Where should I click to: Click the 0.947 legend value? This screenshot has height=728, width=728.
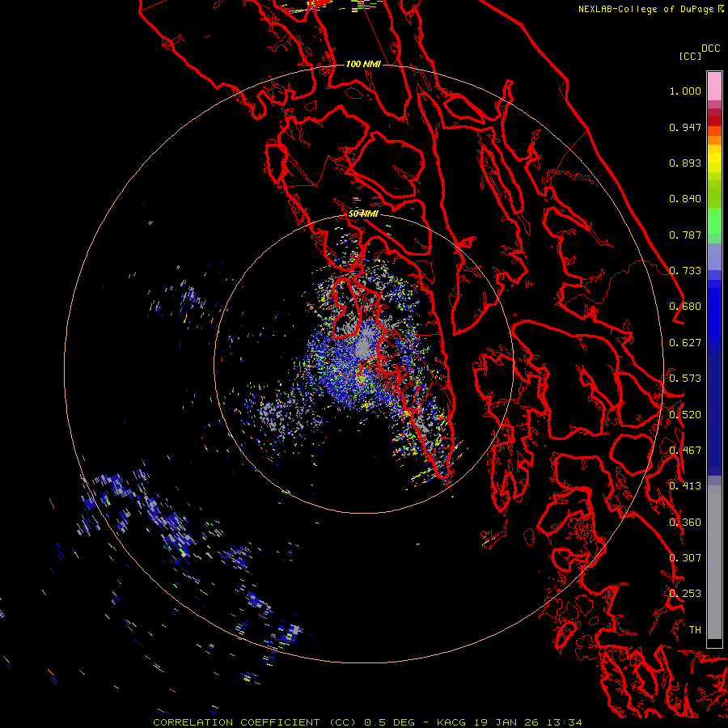(x=685, y=127)
